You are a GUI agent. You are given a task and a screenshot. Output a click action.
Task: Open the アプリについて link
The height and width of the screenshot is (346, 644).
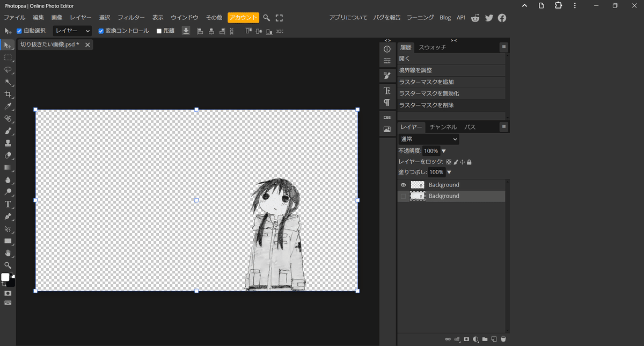click(348, 18)
